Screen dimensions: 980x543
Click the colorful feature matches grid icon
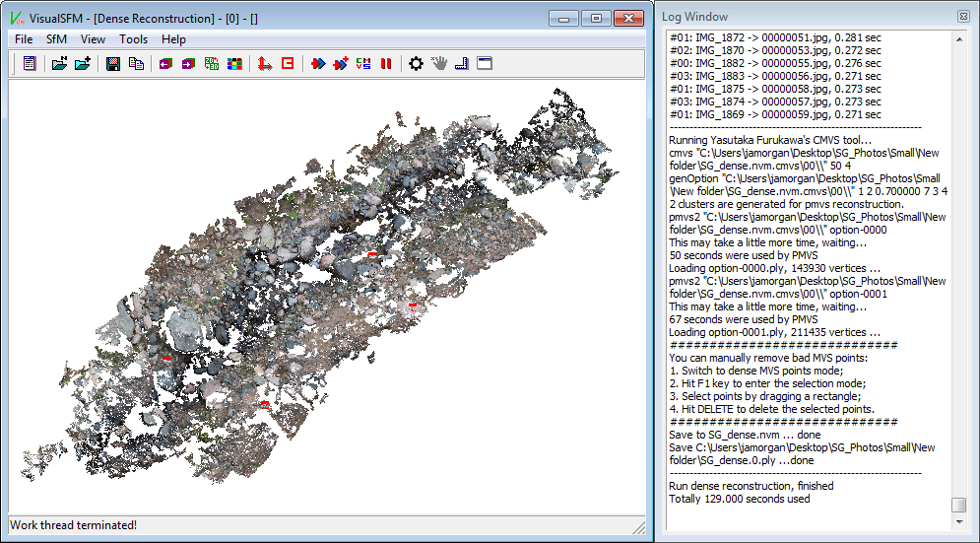coord(234,63)
